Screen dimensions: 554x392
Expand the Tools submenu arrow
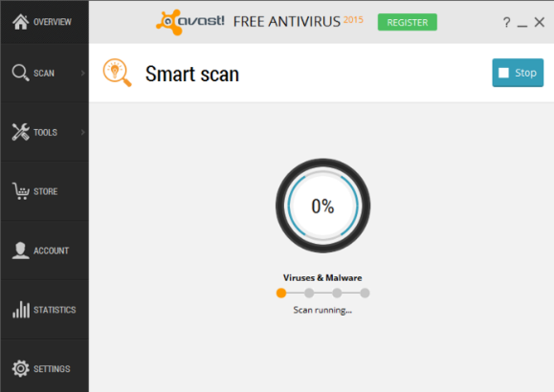click(x=83, y=132)
